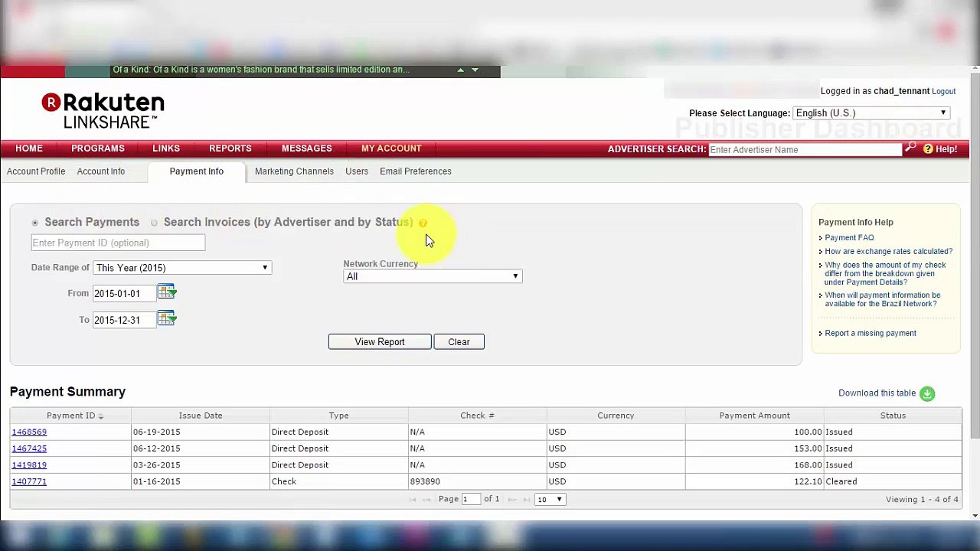980x551 pixels.
Task: Click the advertiser search magnifier icon
Action: pyautogui.click(x=910, y=147)
